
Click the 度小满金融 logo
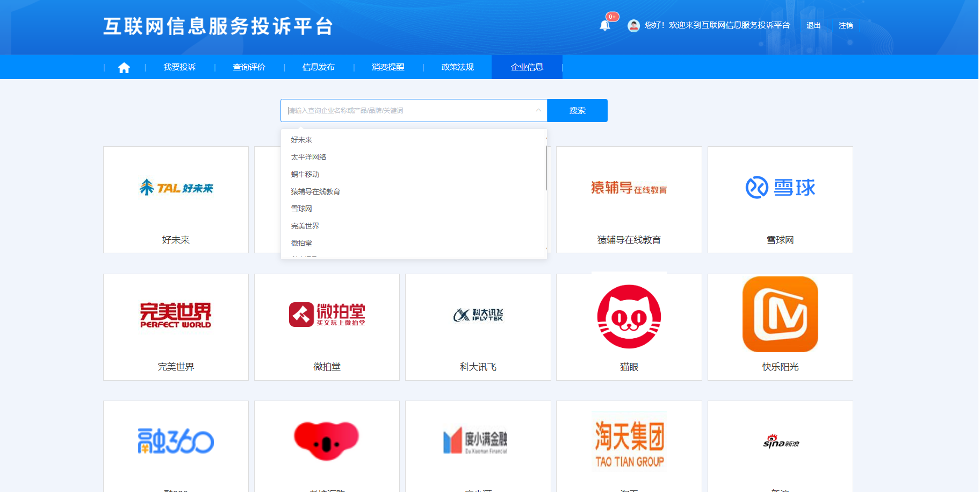pyautogui.click(x=475, y=441)
